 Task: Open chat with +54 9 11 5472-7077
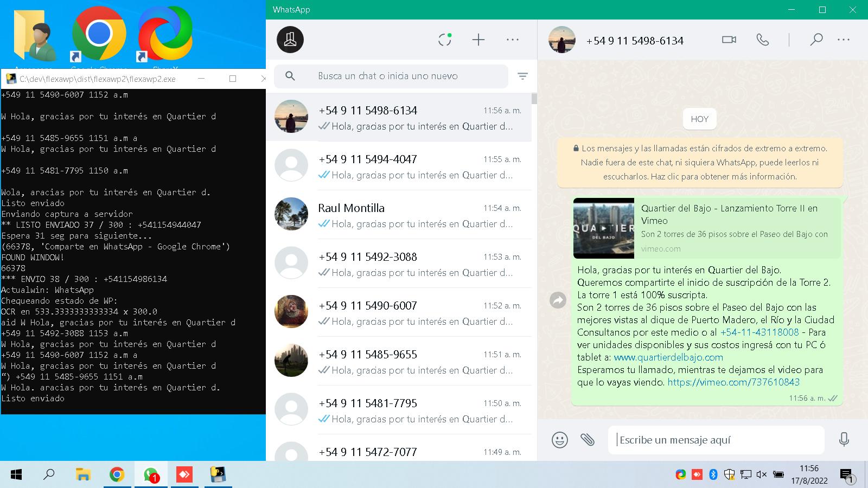[399, 448]
